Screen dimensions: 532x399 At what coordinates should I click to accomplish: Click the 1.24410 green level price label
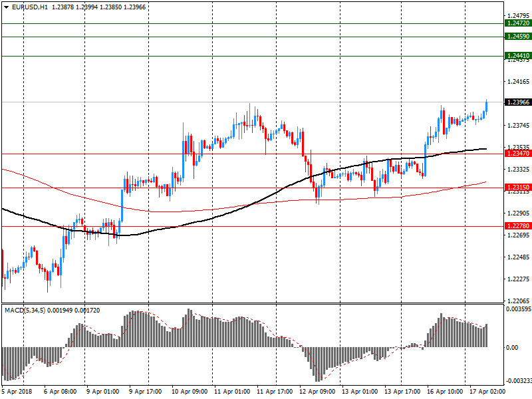pos(518,56)
